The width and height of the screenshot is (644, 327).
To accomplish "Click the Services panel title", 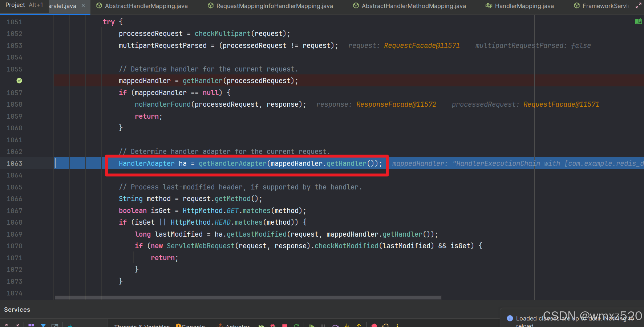I will 17,310.
